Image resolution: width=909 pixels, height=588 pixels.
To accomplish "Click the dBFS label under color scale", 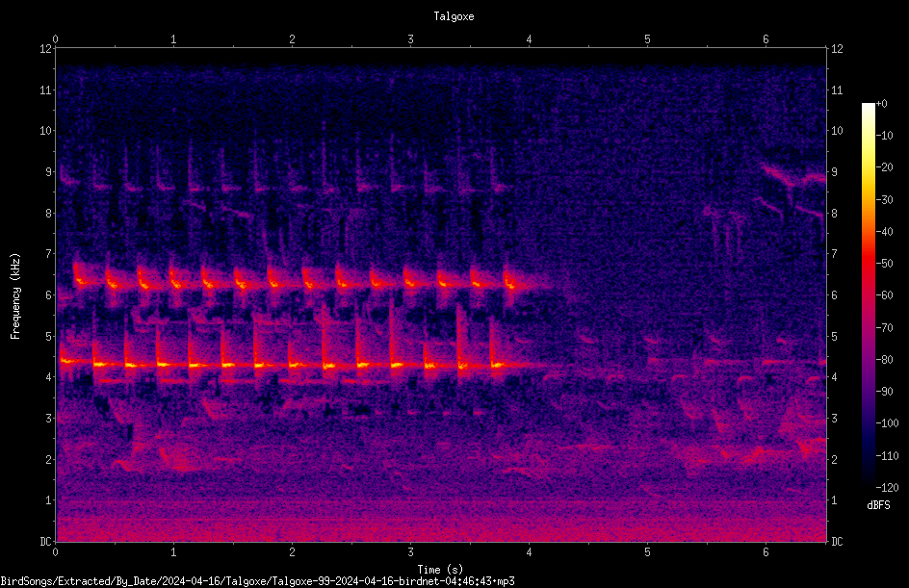I will click(878, 505).
